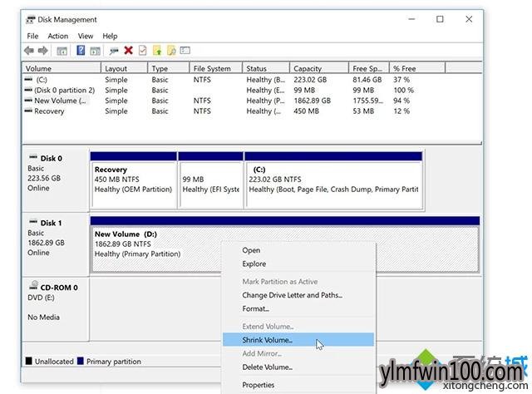Click the Back arrow toolbar icon
Image resolution: width=532 pixels, height=394 pixels.
(x=29, y=51)
